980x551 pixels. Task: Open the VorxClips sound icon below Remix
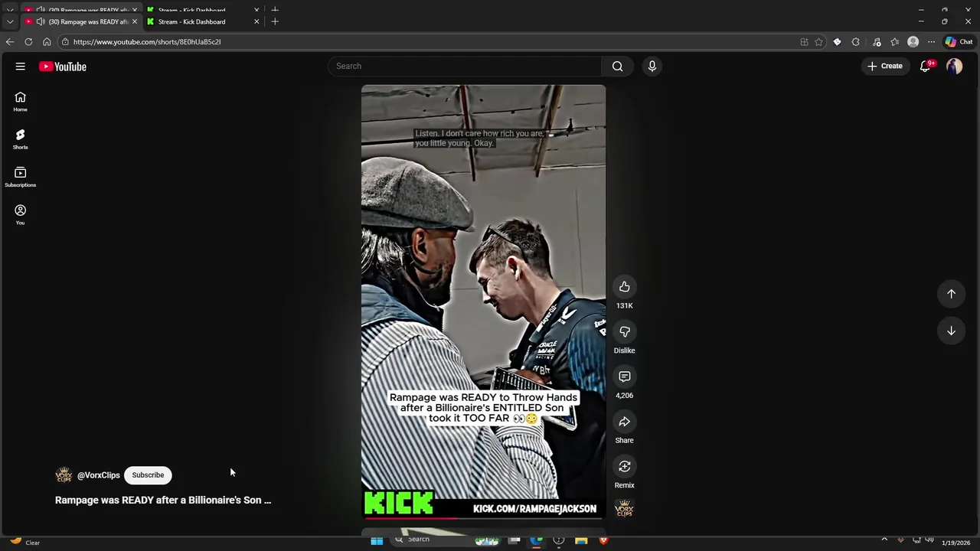pos(625,509)
